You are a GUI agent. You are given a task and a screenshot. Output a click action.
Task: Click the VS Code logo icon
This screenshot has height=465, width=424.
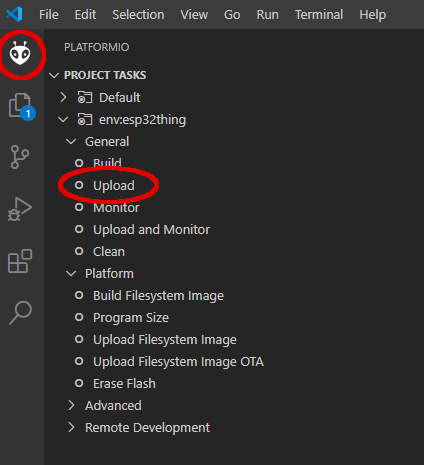point(14,14)
